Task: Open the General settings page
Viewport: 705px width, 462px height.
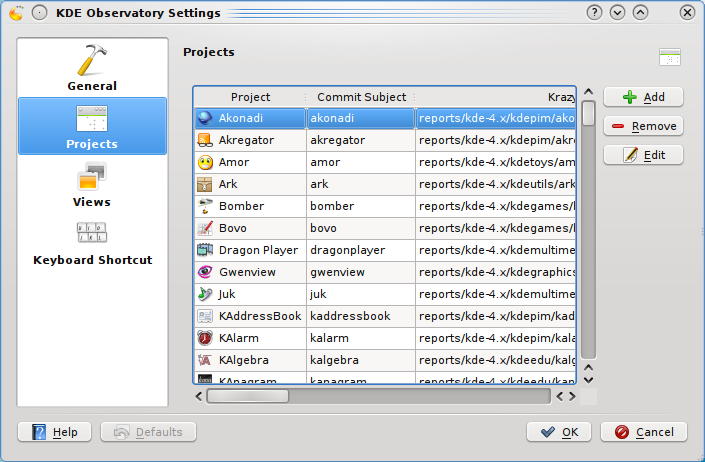Action: coord(92,68)
